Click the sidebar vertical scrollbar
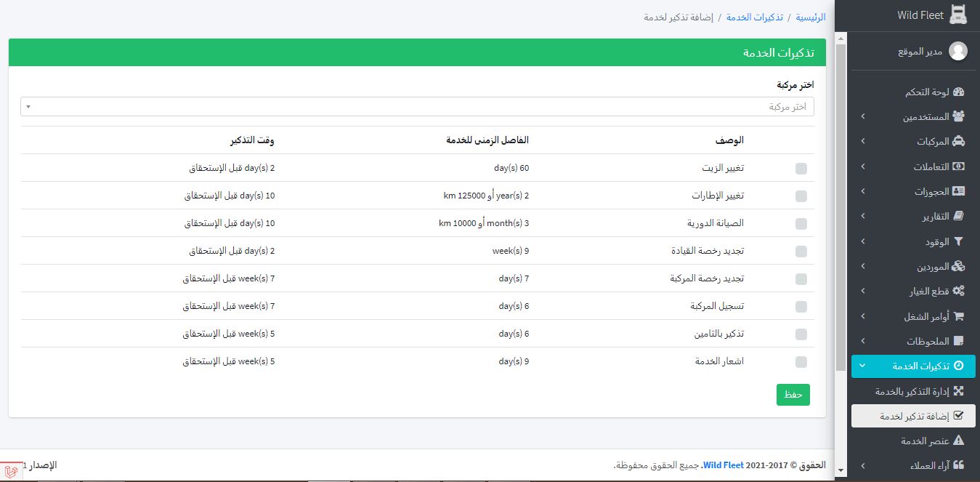Viewport: 980px width, 482px height. 841,218
